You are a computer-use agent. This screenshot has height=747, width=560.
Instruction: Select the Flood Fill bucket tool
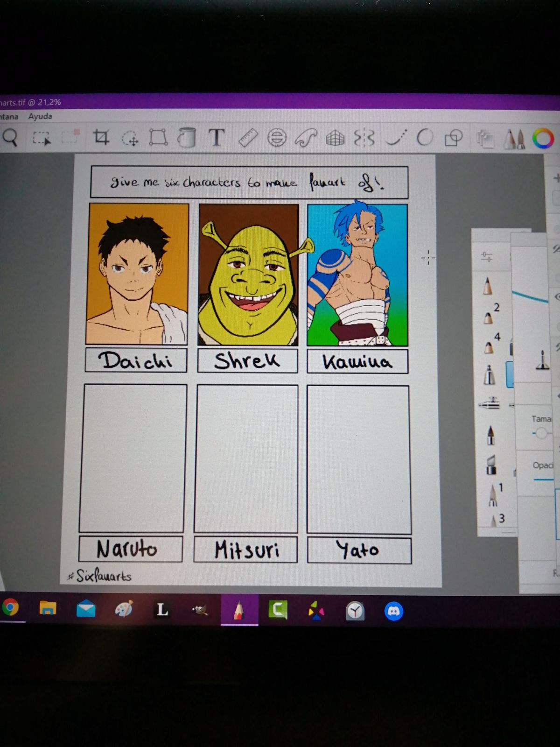pos(187,138)
